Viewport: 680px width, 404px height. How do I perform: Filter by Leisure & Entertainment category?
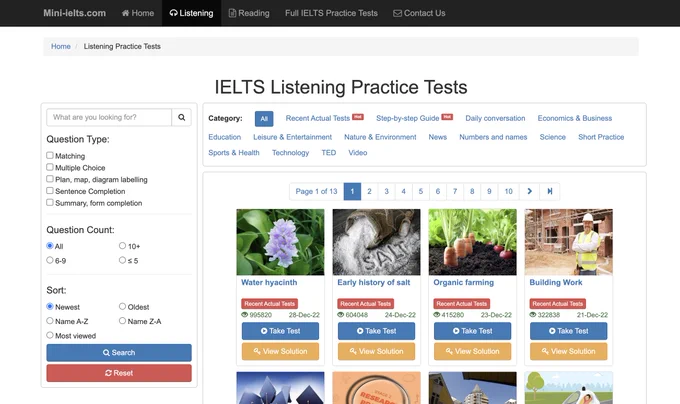(x=292, y=137)
